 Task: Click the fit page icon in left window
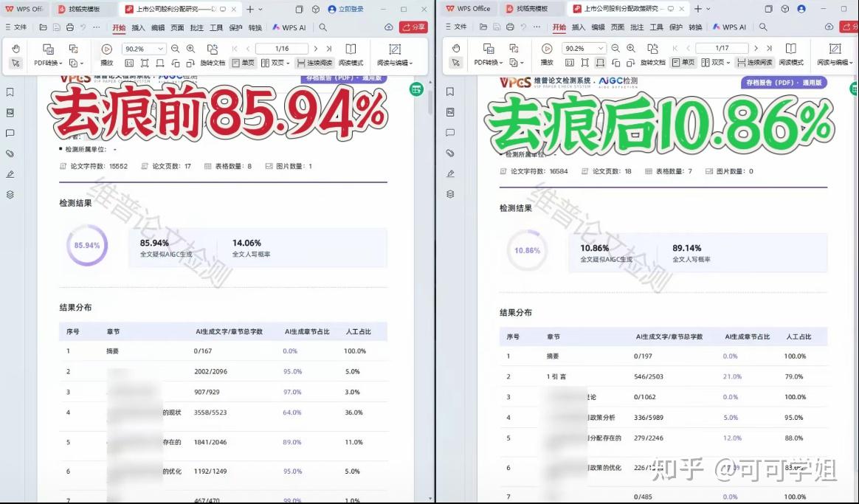(x=145, y=63)
